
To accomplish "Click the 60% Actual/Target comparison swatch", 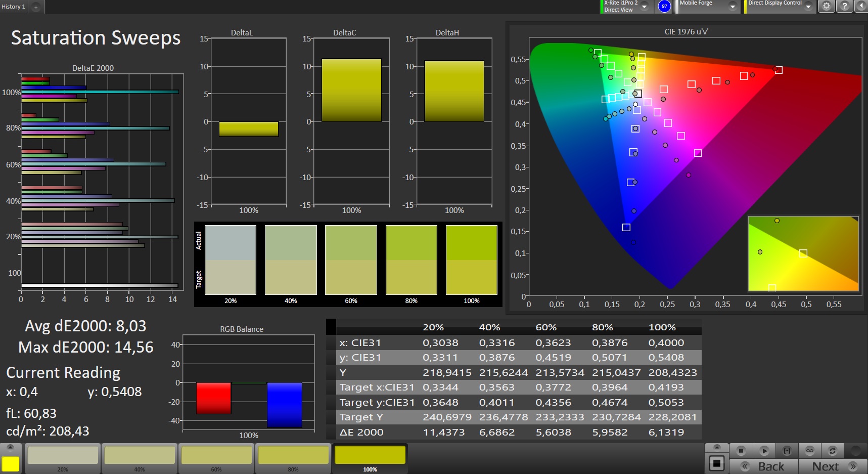I will tap(351, 260).
